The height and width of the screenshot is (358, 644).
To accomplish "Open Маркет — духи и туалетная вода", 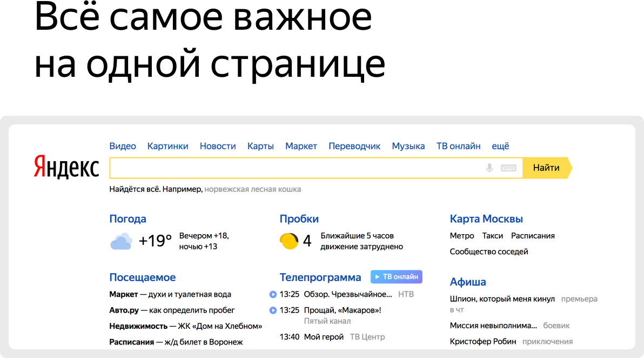I will click(x=170, y=294).
